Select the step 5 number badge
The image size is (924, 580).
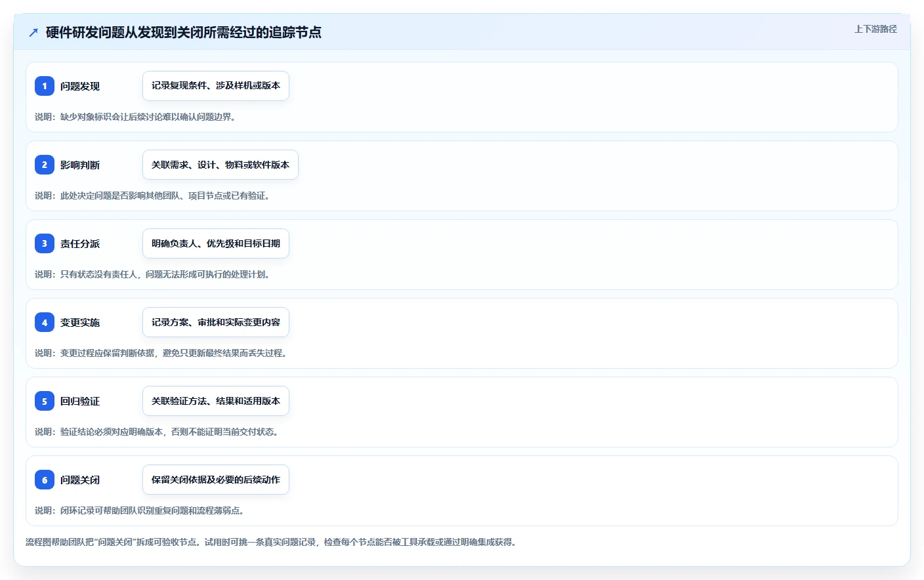click(x=45, y=401)
